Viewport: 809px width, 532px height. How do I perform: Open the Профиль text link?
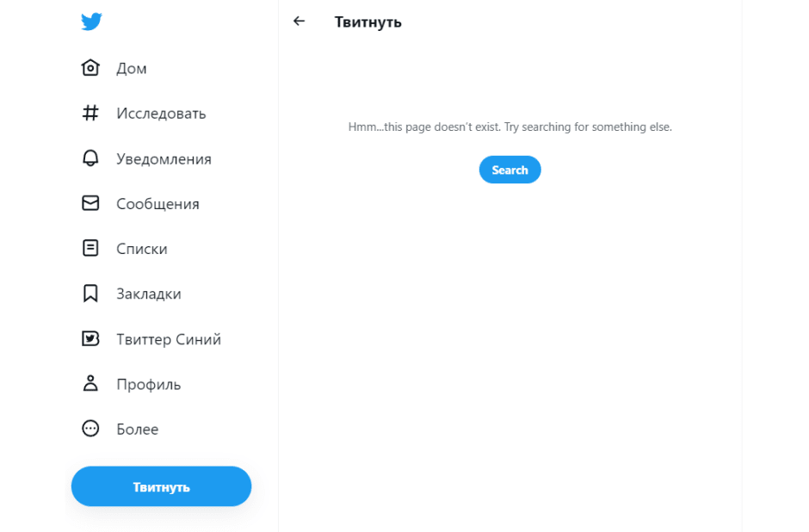tap(149, 385)
